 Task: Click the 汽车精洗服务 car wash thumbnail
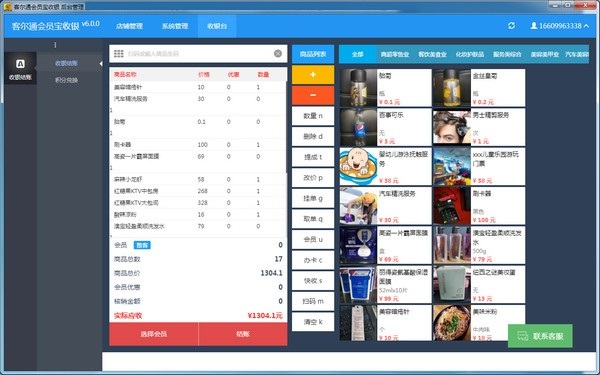pyautogui.click(x=359, y=206)
